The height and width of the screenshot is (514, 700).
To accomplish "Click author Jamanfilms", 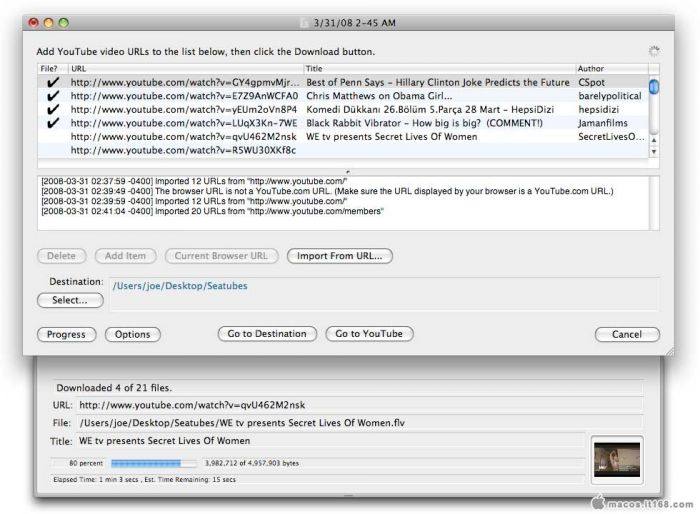I will point(603,123).
